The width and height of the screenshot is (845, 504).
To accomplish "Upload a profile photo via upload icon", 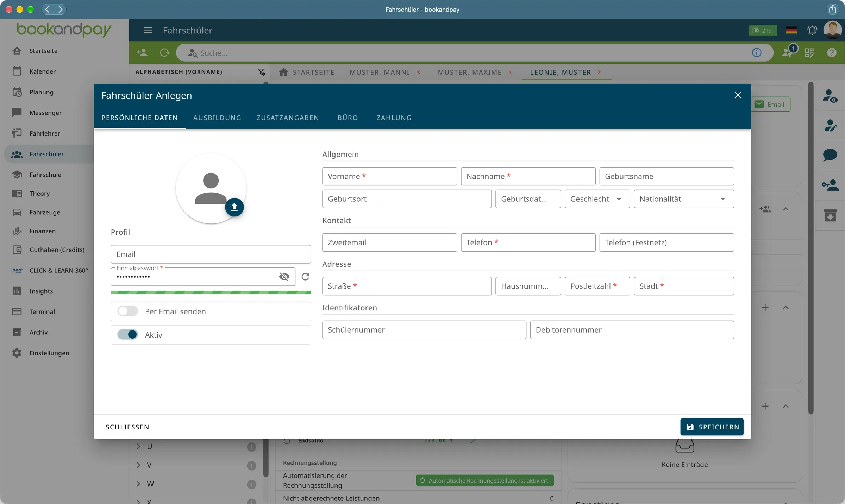I will pyautogui.click(x=234, y=207).
